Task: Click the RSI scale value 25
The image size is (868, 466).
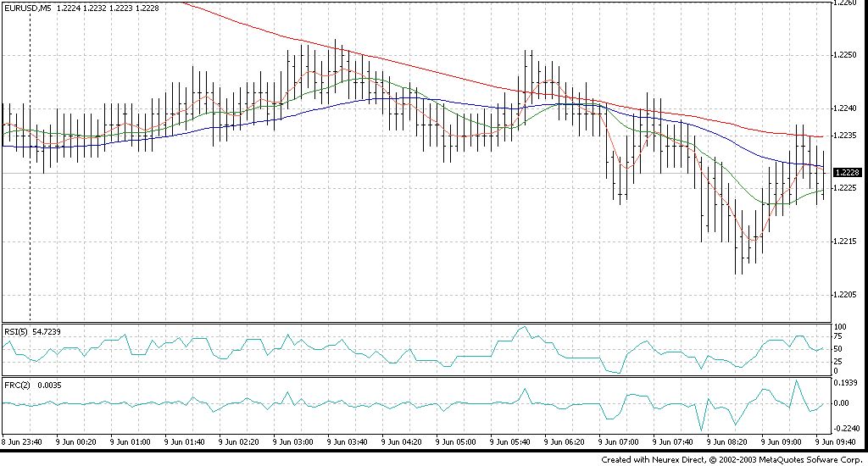Action: pos(838,362)
